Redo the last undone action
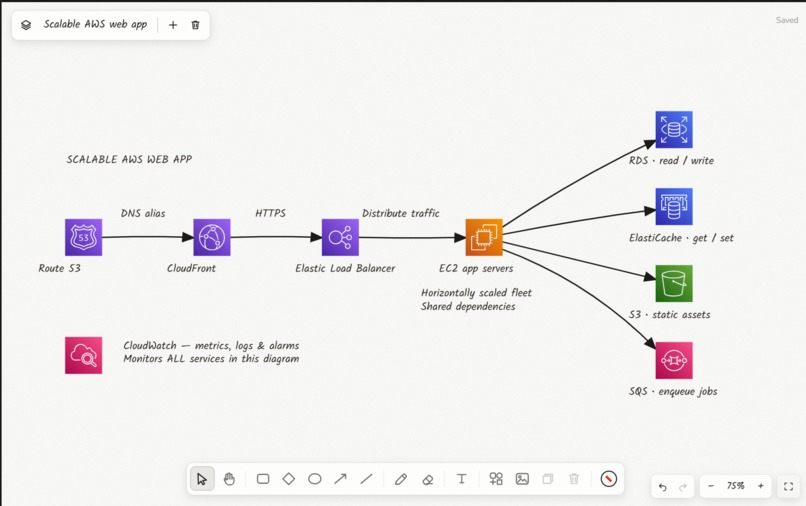Image resolution: width=806 pixels, height=506 pixels. [683, 486]
